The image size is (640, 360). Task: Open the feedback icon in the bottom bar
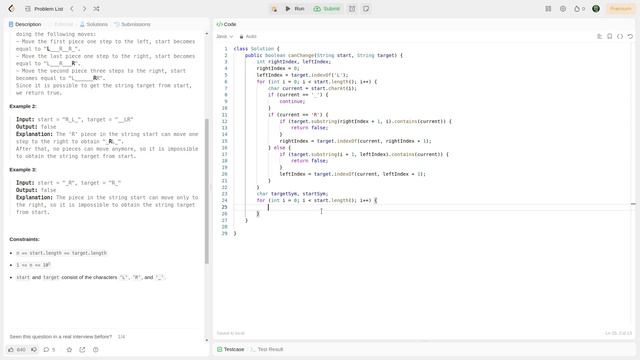pyautogui.click(x=96, y=350)
